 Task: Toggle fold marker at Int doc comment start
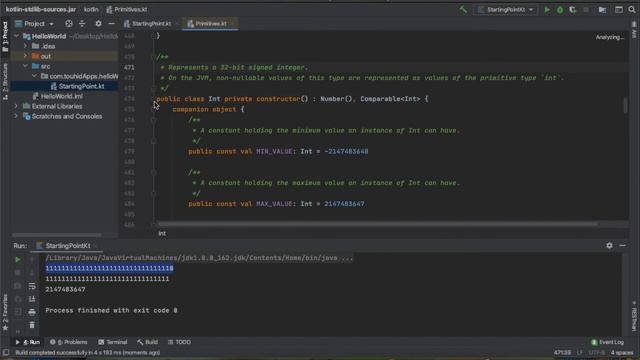(154, 57)
